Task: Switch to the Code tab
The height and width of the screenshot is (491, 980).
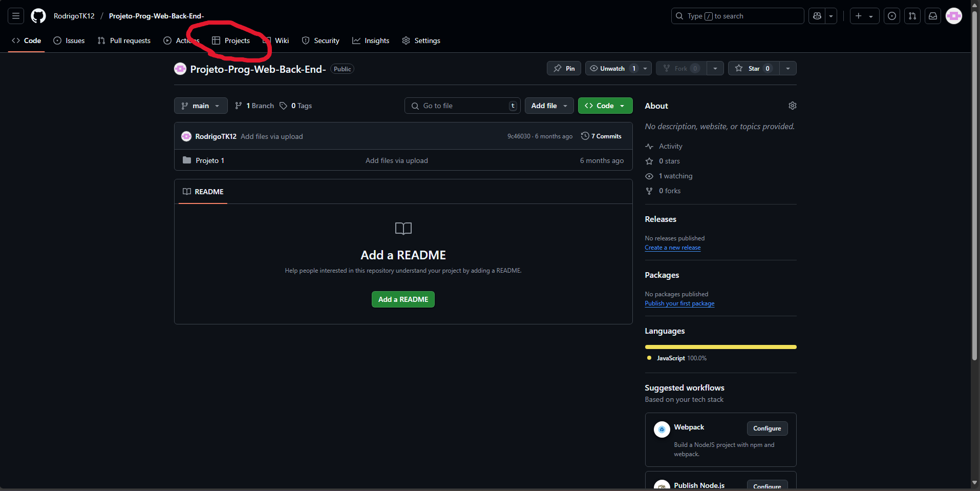Action: pos(27,40)
